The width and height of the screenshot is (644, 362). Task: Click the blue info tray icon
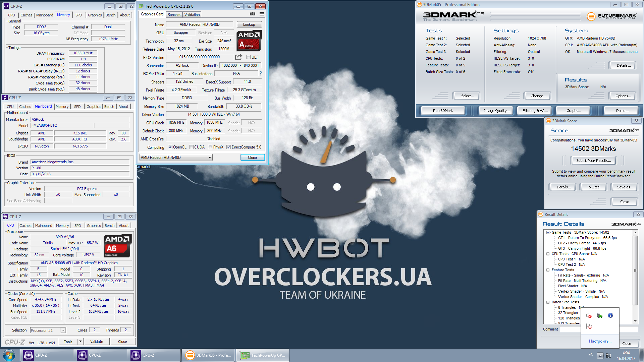coord(610,315)
